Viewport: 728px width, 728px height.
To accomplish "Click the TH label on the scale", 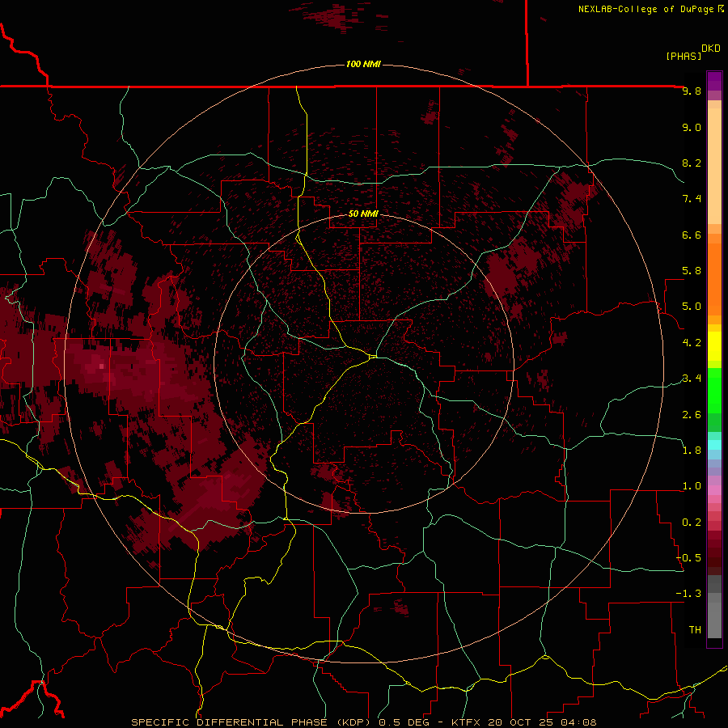I will [695, 630].
